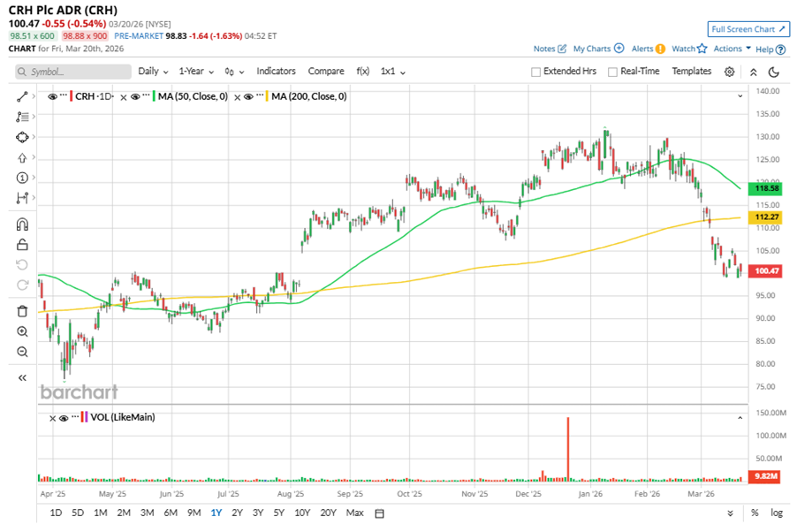Screen dimensions: 797x532
Task: Toggle visibility of CRH main series
Action: click(x=52, y=96)
